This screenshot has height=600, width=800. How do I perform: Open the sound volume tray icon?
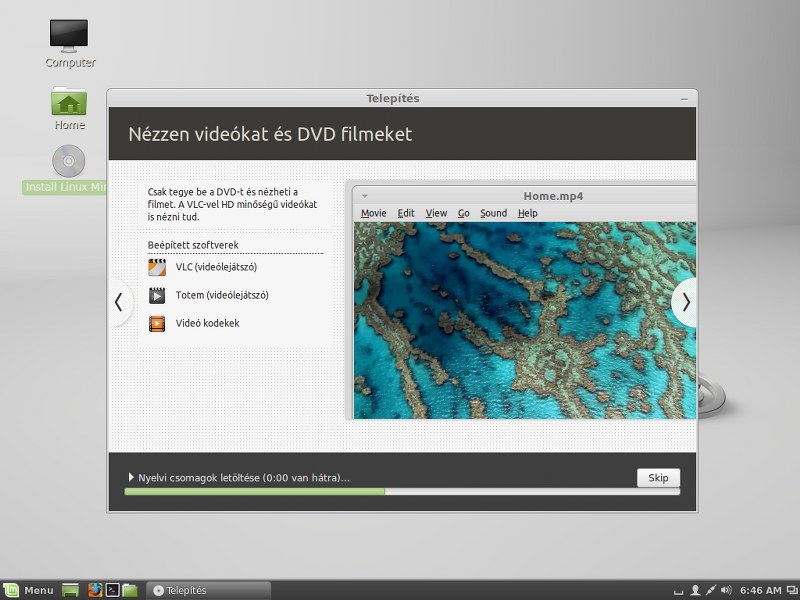(x=727, y=590)
